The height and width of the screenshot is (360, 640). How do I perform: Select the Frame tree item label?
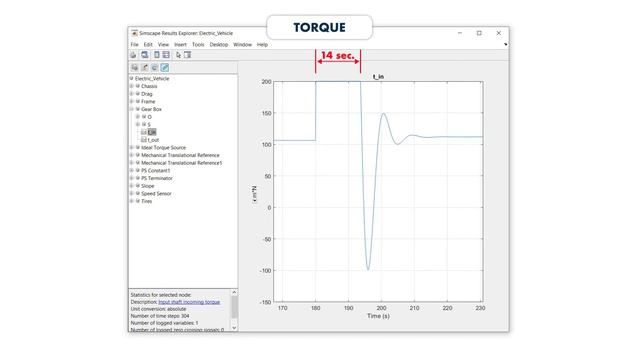click(148, 101)
